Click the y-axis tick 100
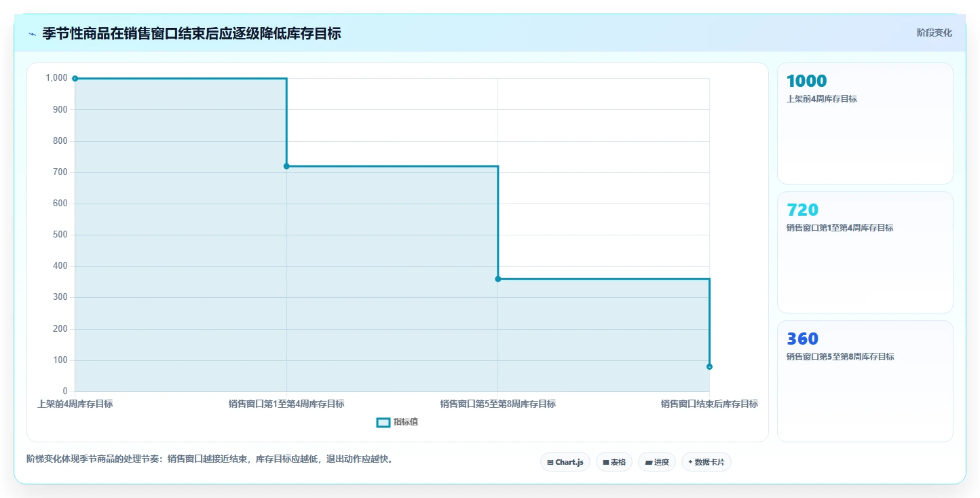 [x=60, y=360]
